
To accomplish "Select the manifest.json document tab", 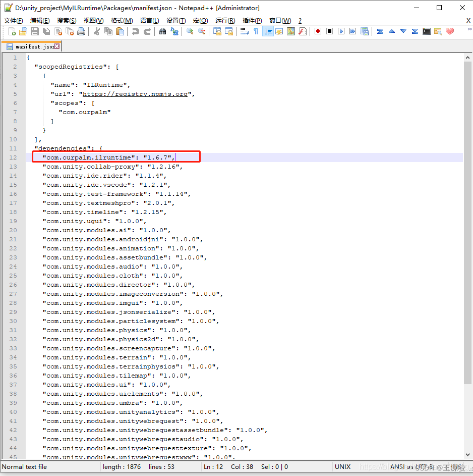I will click(30, 45).
